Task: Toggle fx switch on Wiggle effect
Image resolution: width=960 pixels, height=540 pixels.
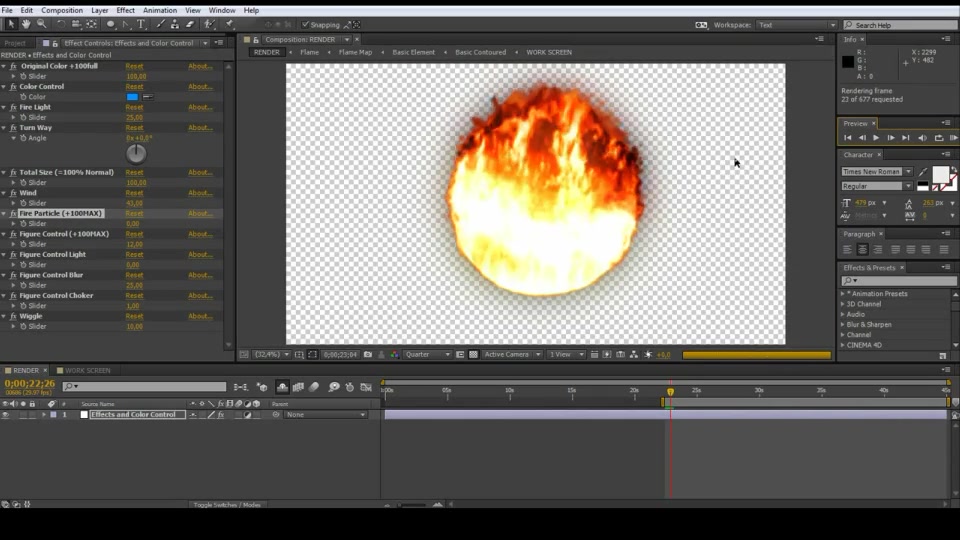Action: click(13, 316)
